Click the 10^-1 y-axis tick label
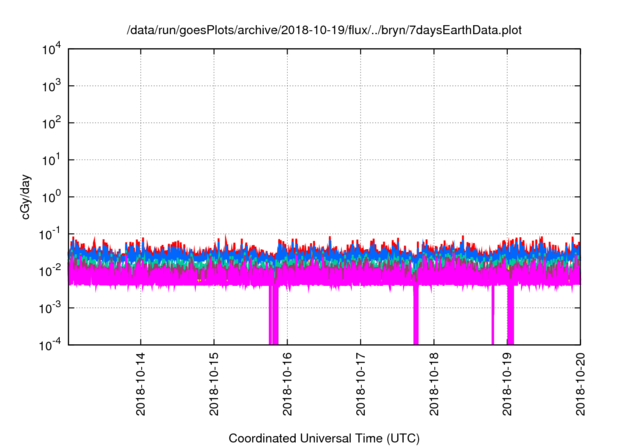Image resolution: width=640 pixels, height=448 pixels. coord(51,234)
